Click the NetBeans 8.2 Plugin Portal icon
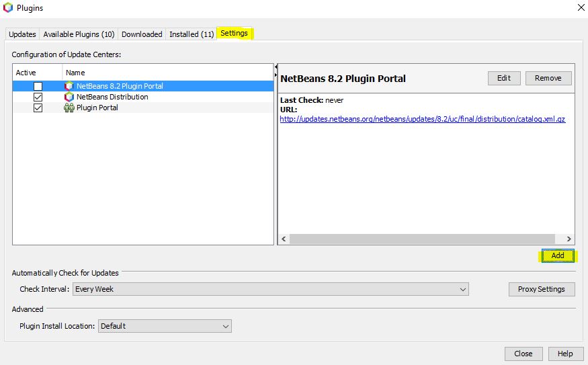Screen dimensions: 588x365 (x=69, y=86)
